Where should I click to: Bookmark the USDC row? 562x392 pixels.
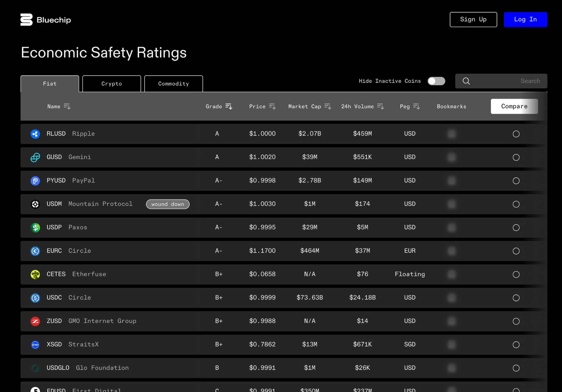pyautogui.click(x=452, y=298)
